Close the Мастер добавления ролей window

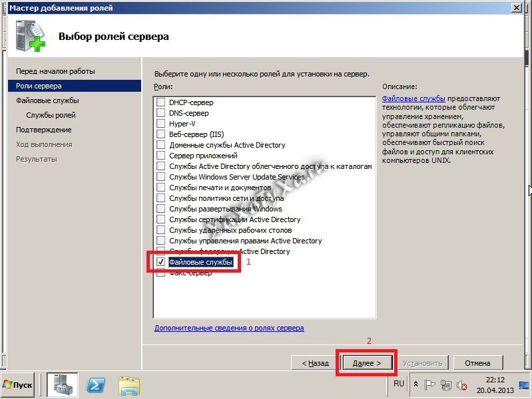coord(517,7)
